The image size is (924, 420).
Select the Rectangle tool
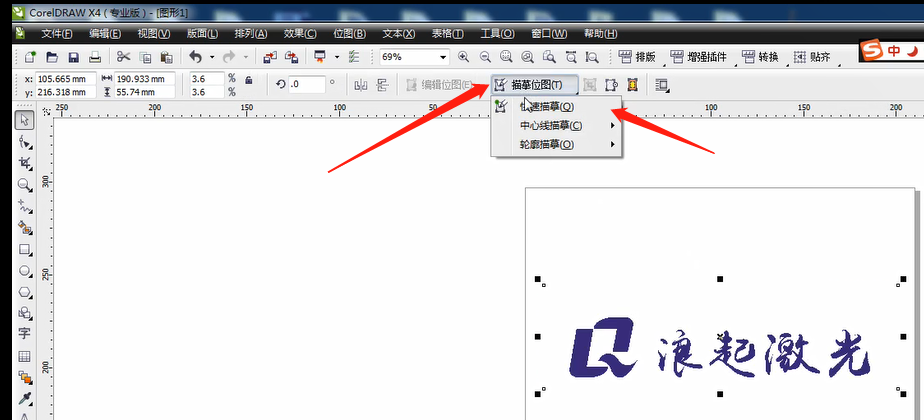pos(25,250)
